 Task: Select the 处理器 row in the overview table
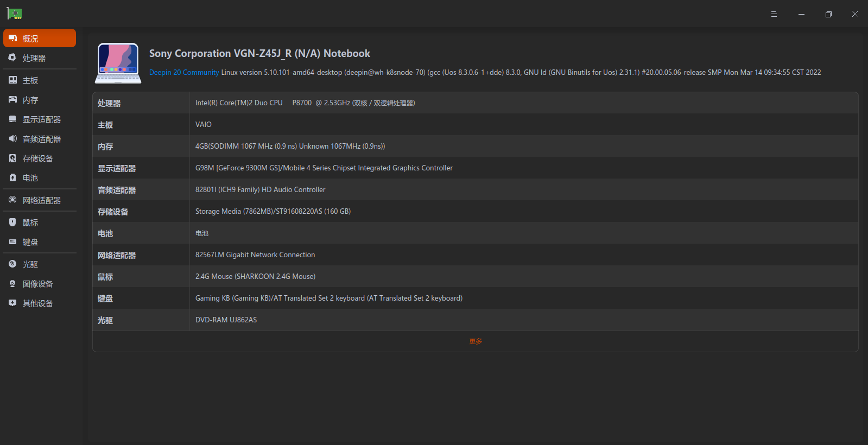click(475, 103)
